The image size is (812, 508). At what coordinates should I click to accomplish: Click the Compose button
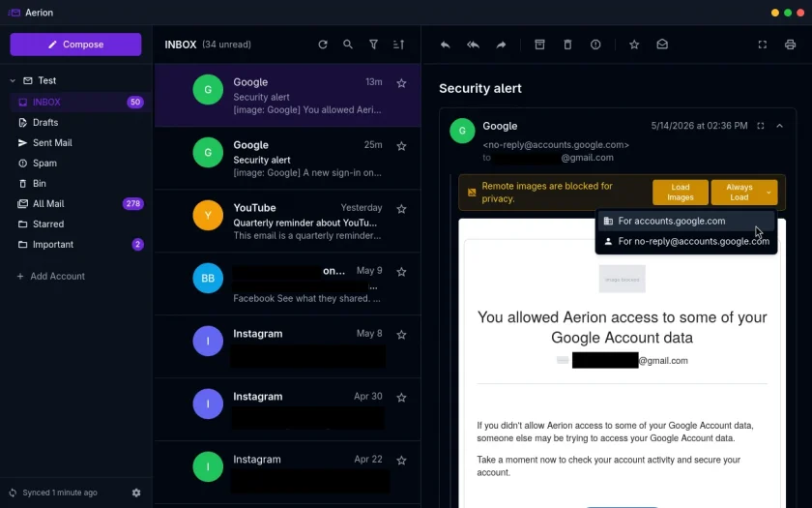pyautogui.click(x=75, y=45)
